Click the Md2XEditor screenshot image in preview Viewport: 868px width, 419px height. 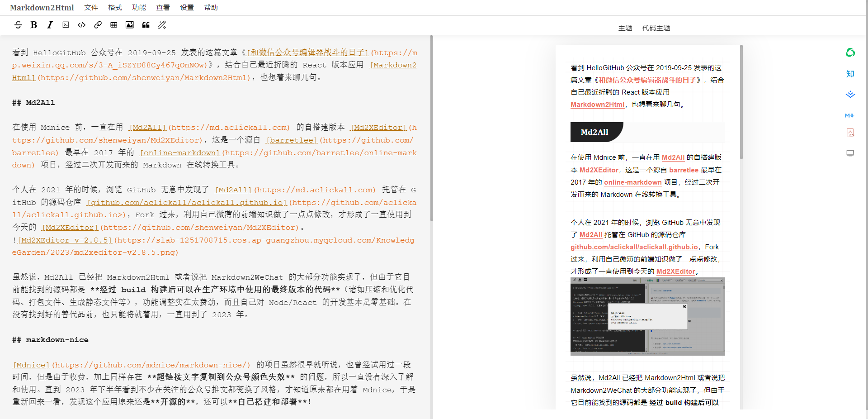pyautogui.click(x=648, y=316)
